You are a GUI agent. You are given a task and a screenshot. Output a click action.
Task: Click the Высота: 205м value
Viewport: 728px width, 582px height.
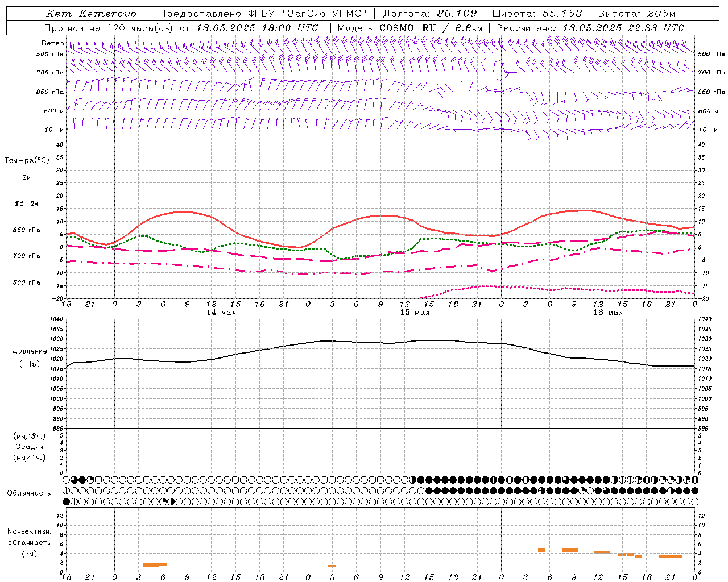636,14
